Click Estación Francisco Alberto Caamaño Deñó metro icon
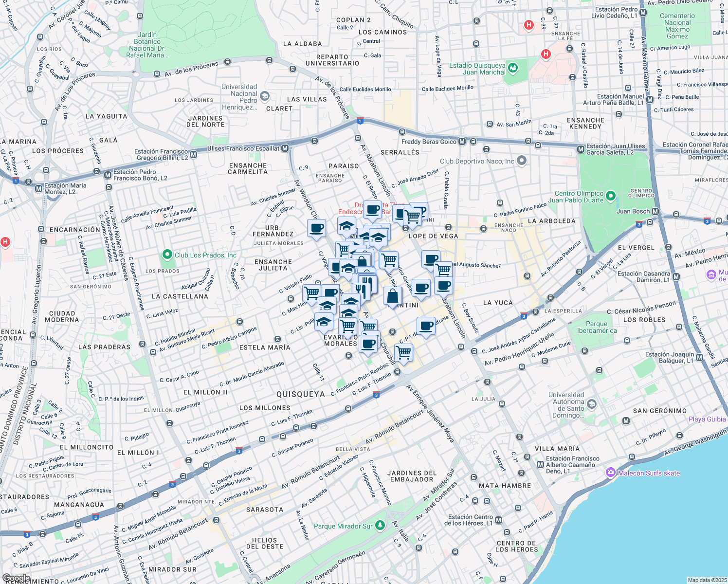The image size is (728, 584). (540, 465)
